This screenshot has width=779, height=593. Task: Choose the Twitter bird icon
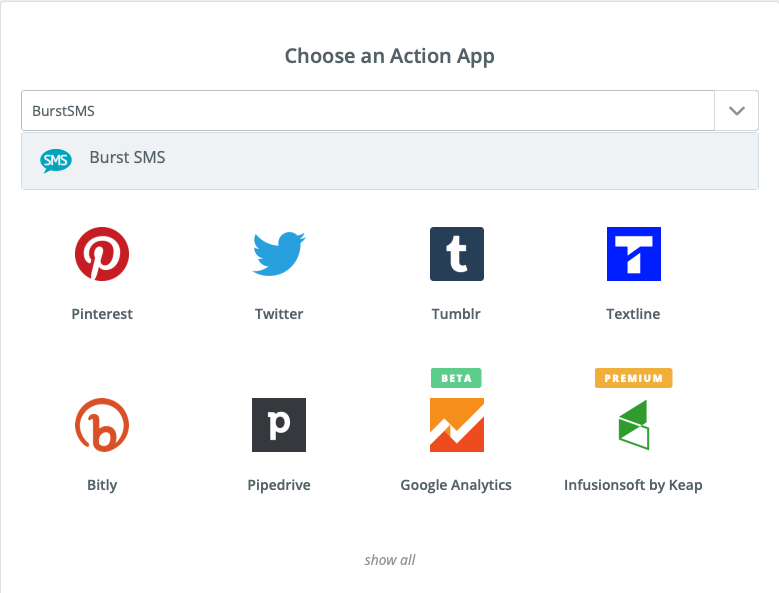point(278,254)
